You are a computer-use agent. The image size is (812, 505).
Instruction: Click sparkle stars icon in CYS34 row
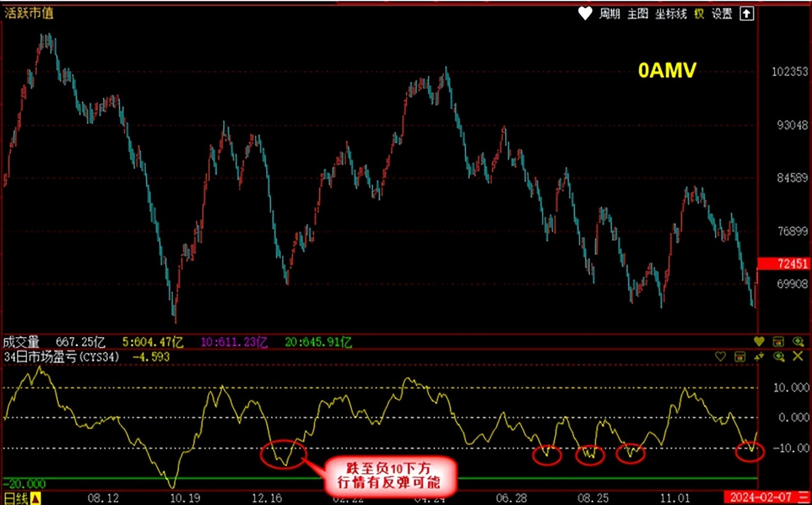pos(759,356)
